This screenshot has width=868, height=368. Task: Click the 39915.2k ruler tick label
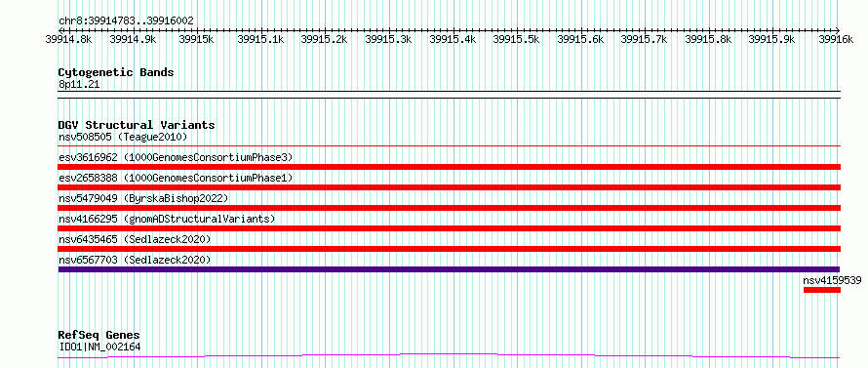tap(325, 39)
